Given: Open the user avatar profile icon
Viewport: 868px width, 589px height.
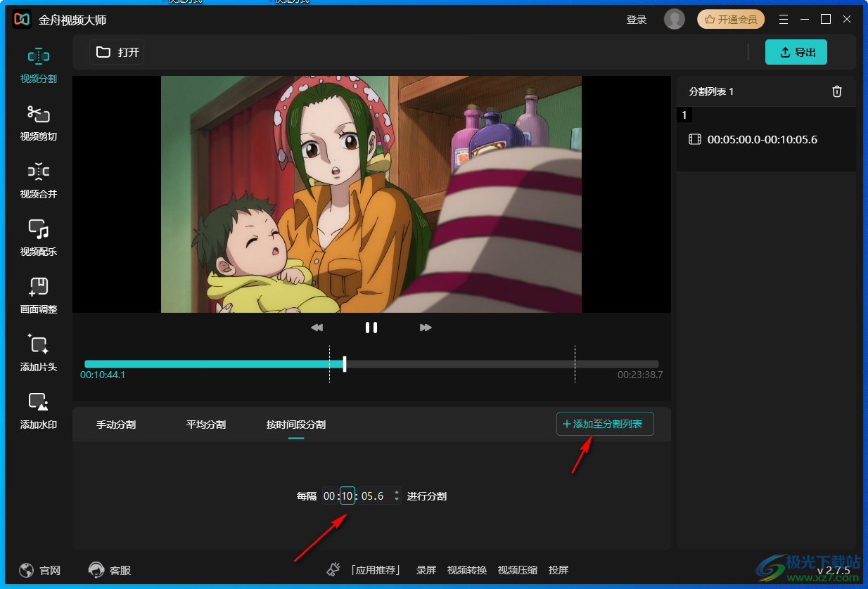Looking at the screenshot, I should coord(674,20).
